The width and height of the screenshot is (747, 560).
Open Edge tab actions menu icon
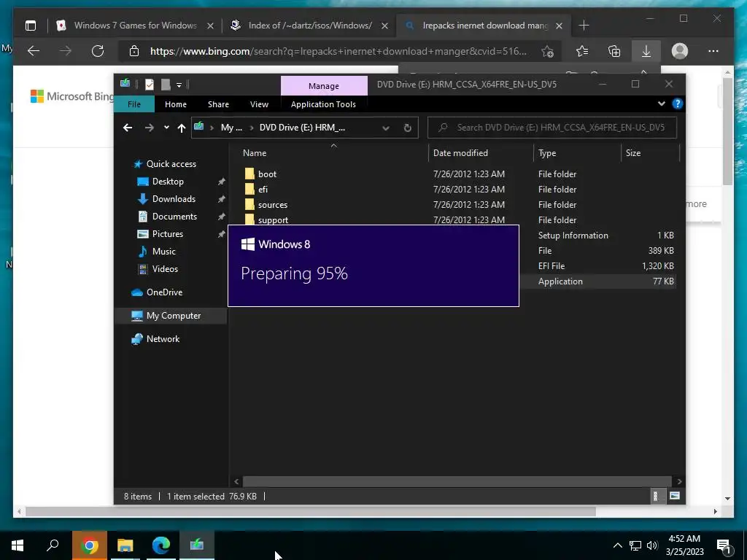pyautogui.click(x=31, y=26)
